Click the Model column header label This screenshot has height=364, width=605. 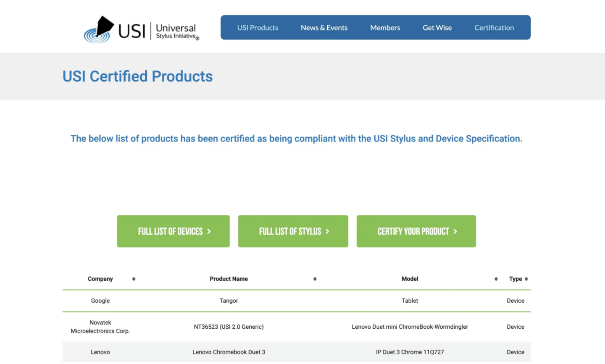coord(410,279)
